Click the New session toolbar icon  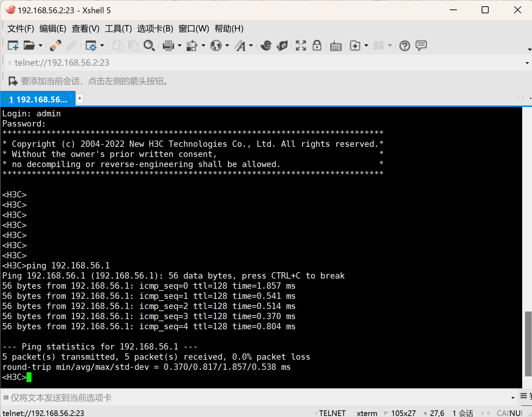(x=13, y=45)
